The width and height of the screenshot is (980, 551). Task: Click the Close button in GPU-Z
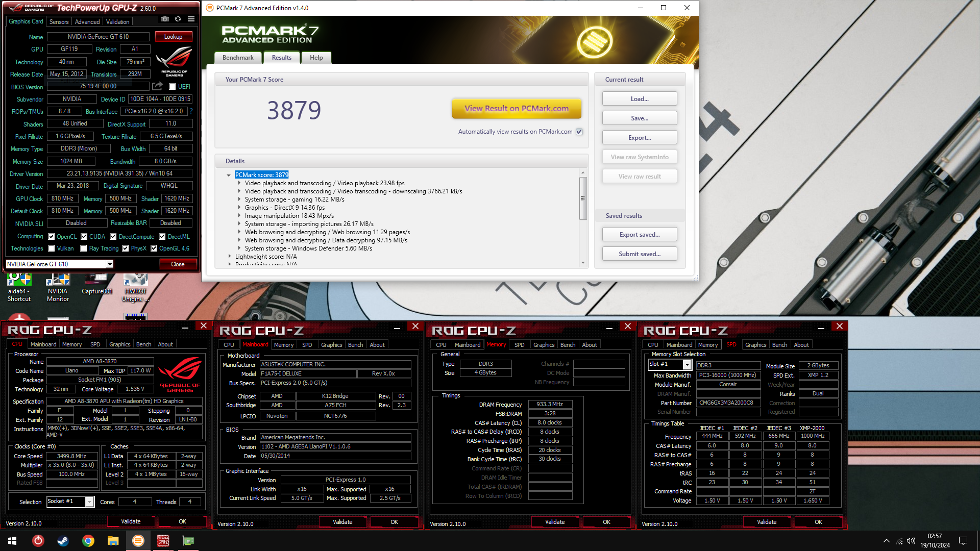tap(178, 264)
